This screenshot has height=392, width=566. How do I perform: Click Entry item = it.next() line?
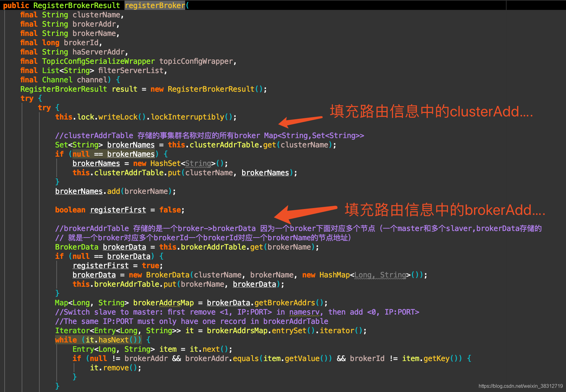click(x=152, y=349)
